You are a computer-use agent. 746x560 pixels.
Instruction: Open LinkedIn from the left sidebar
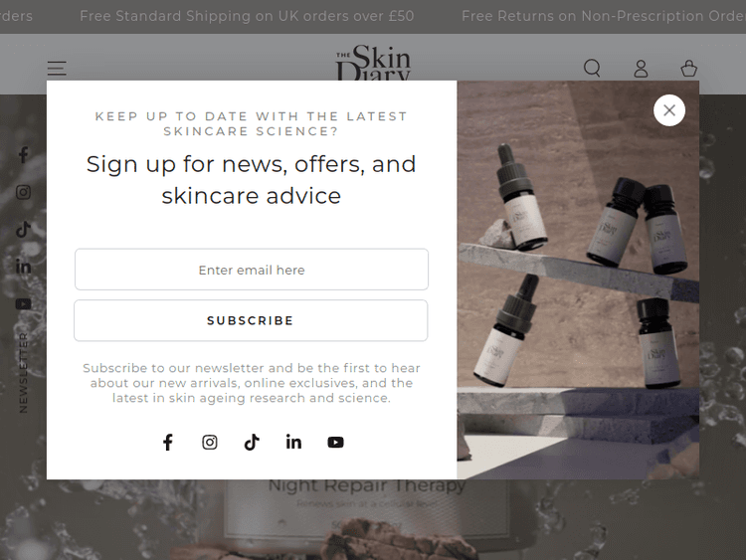tap(23, 267)
